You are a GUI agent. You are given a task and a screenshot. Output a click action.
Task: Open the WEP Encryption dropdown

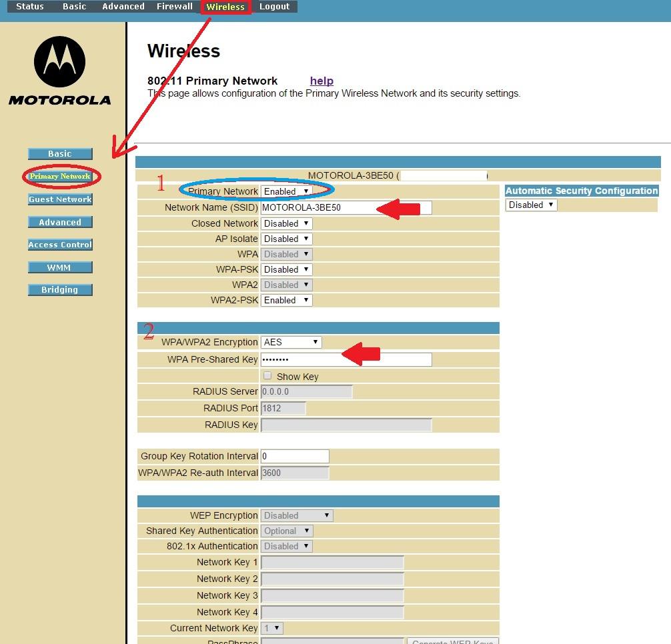click(x=297, y=516)
